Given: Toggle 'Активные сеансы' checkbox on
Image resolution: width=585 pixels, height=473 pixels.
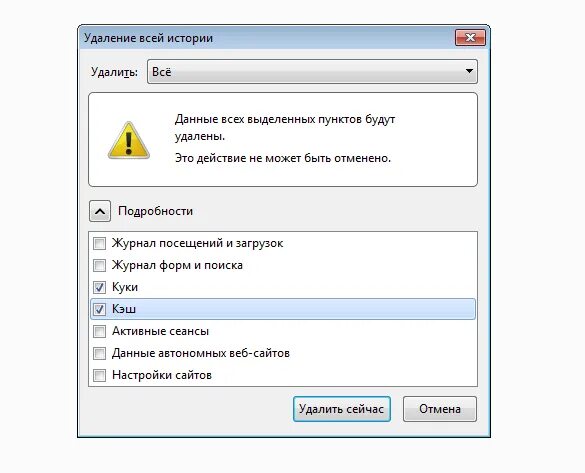Looking at the screenshot, I should 100,331.
